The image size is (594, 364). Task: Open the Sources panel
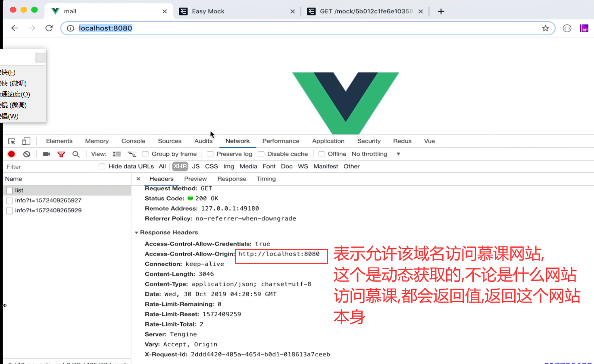[170, 141]
